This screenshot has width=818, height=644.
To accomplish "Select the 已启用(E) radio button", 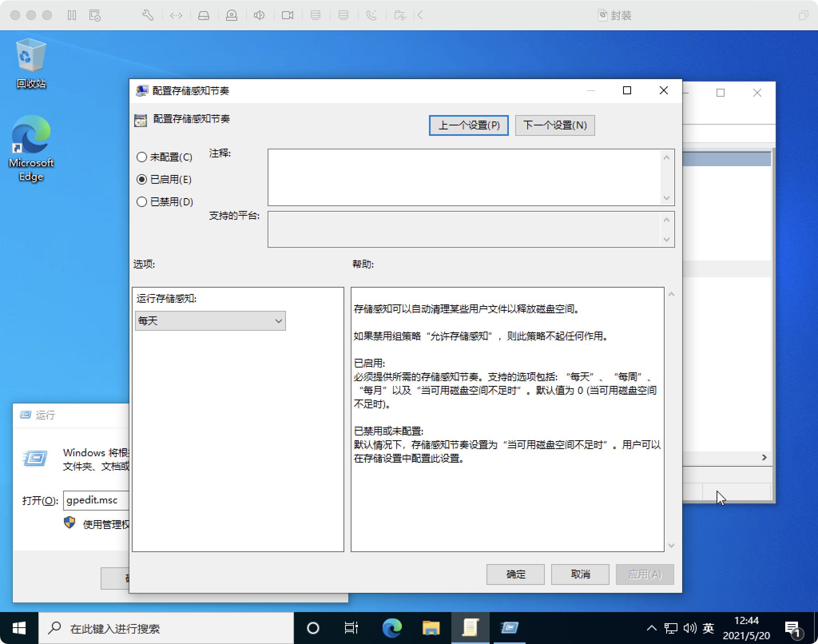I will (142, 179).
